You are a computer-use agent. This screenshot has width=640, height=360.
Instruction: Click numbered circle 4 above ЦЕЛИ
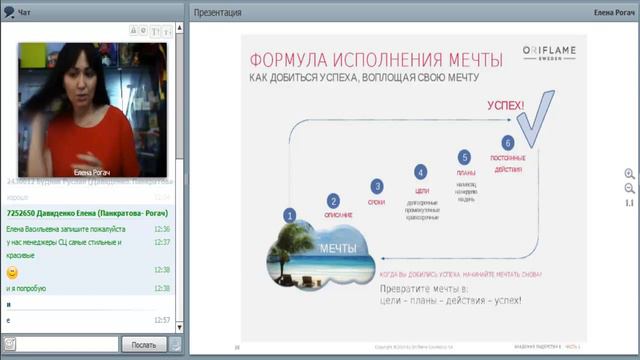[421, 172]
